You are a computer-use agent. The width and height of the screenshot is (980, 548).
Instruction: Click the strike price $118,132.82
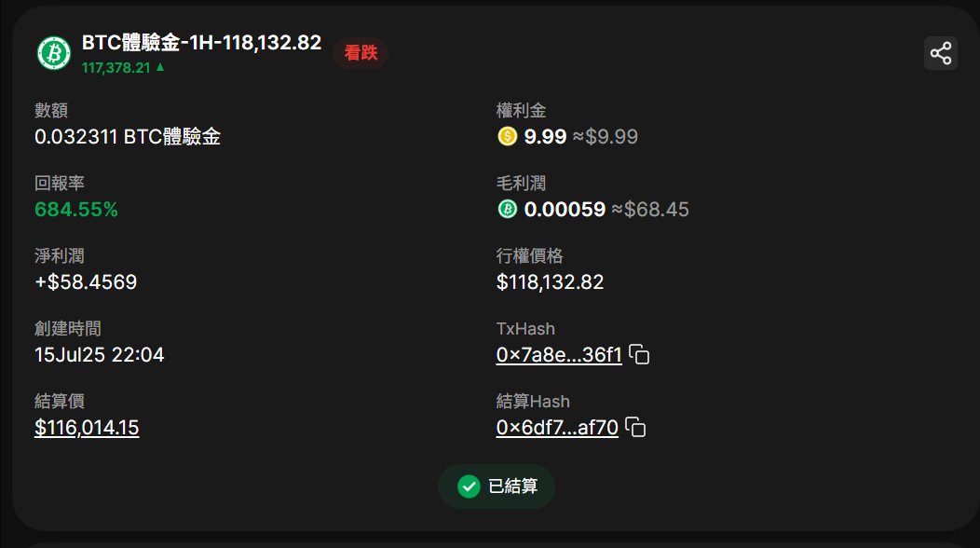click(x=550, y=282)
